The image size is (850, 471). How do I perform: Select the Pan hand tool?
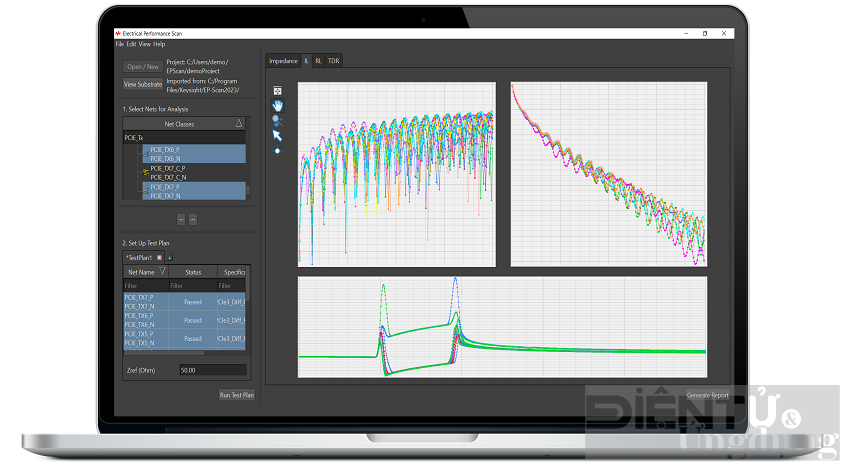pyautogui.click(x=277, y=106)
